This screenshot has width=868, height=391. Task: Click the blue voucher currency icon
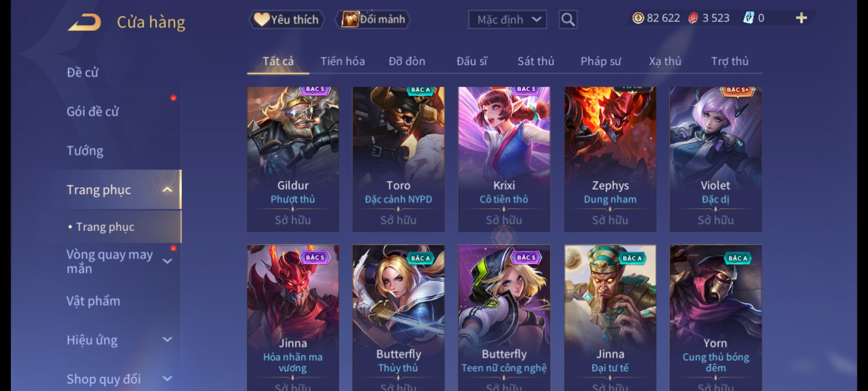[748, 18]
